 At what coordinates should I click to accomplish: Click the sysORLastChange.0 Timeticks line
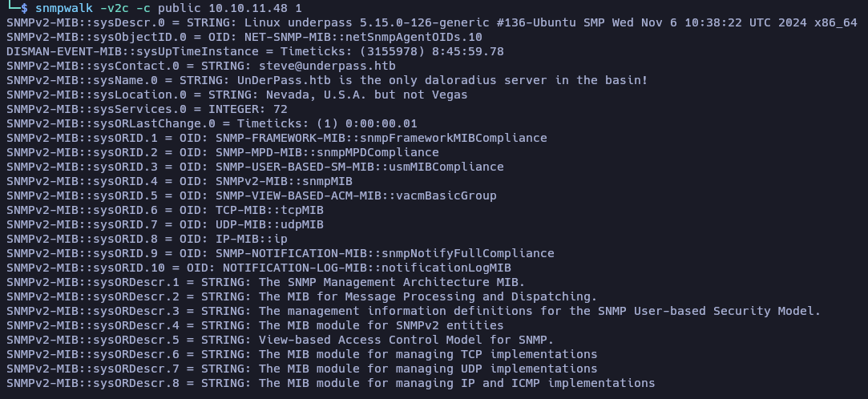(x=212, y=123)
